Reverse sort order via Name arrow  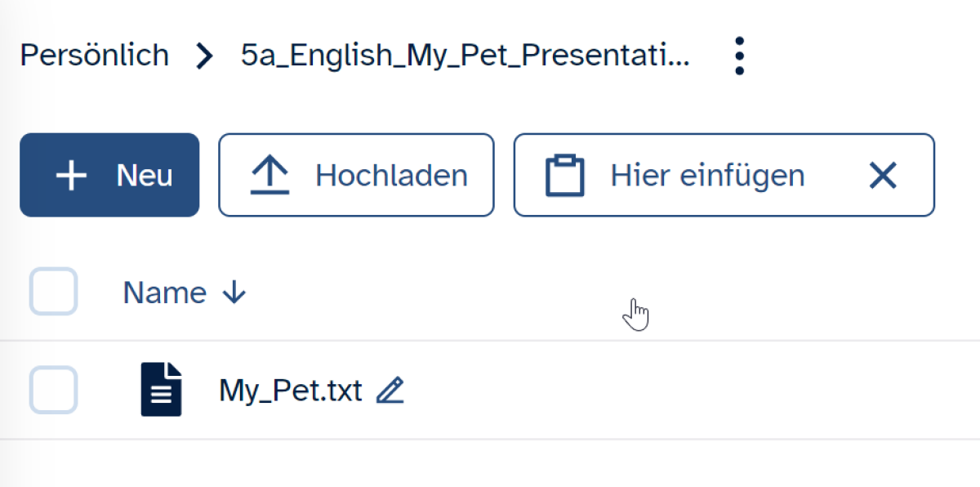[234, 293]
